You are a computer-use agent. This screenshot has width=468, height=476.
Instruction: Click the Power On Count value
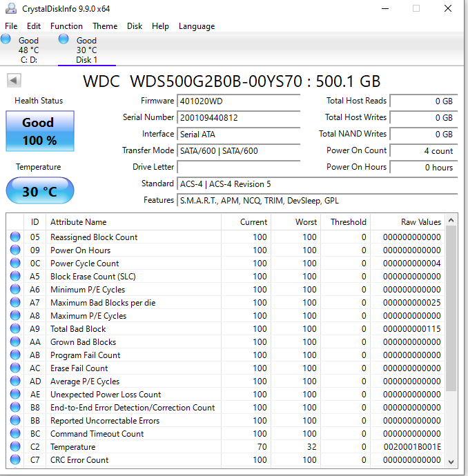424,150
